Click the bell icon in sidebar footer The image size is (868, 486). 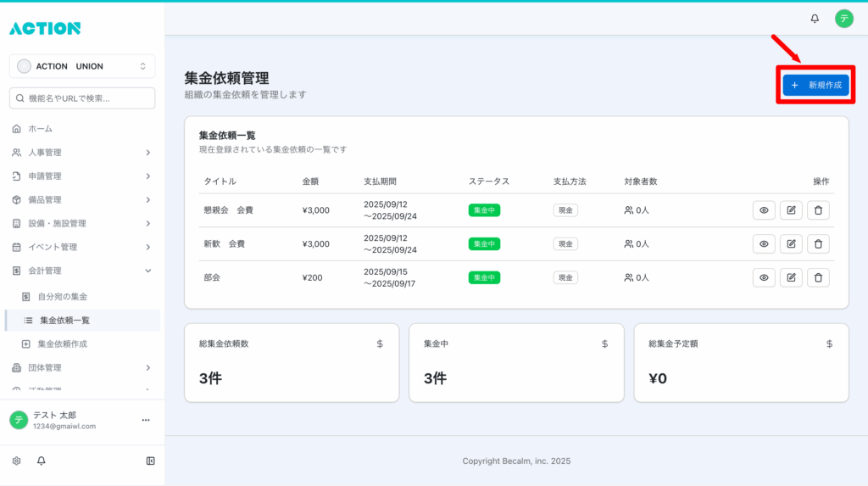click(x=41, y=461)
